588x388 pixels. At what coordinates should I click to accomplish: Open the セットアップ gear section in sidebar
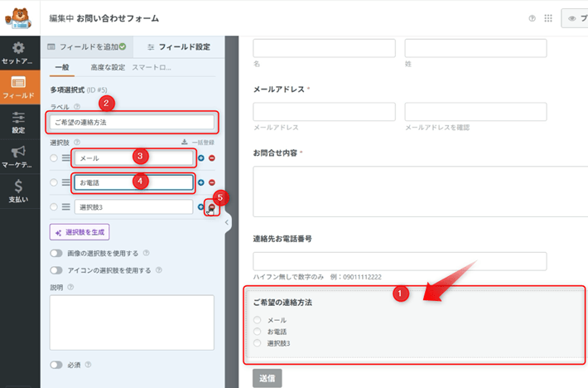[19, 53]
